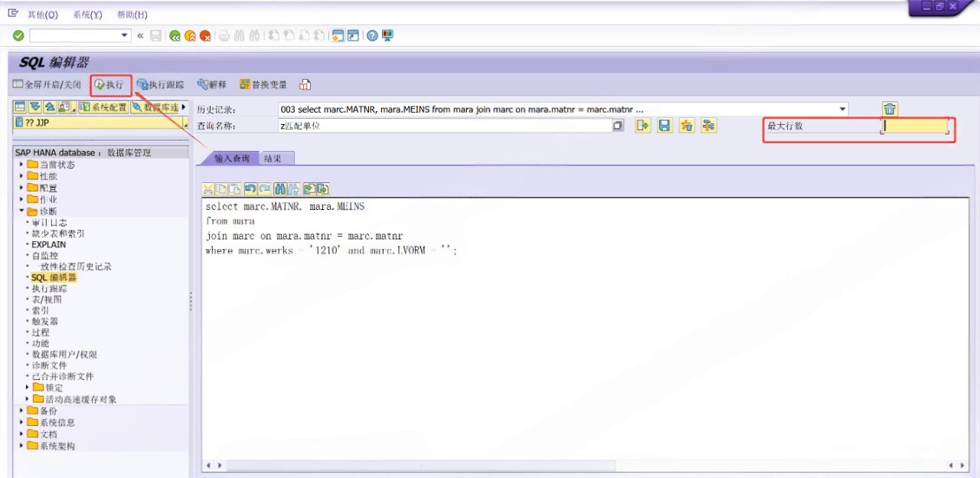Screen dimensions: 980x478
Task: Click the green checkmark Enter icon
Action: 18,36
